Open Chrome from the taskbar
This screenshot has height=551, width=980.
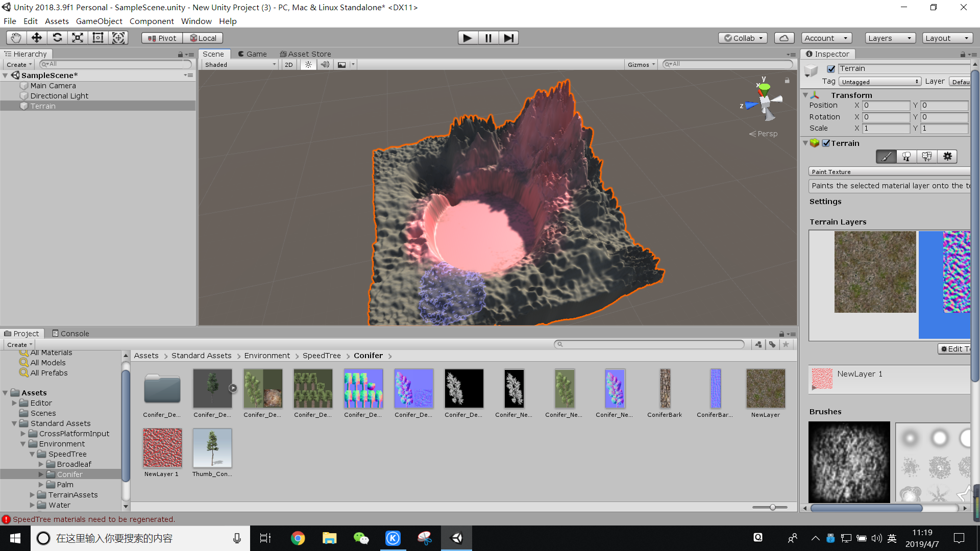(x=298, y=538)
